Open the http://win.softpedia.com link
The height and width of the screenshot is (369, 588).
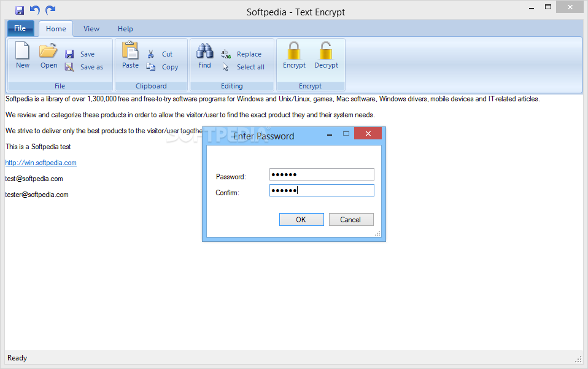(41, 163)
